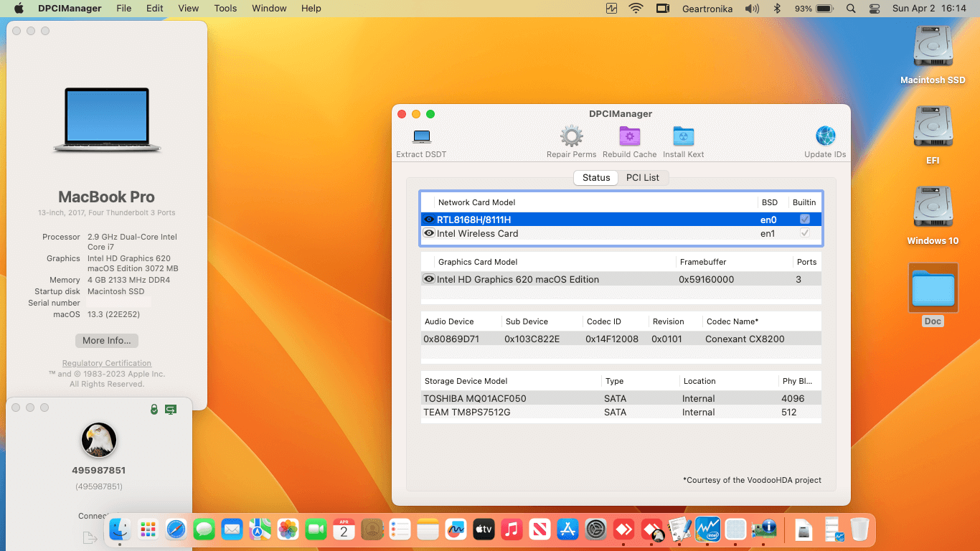Screen dimensions: 980x551
Task: Click the Wi-Fi icon in the menu bar
Action: (x=636, y=9)
